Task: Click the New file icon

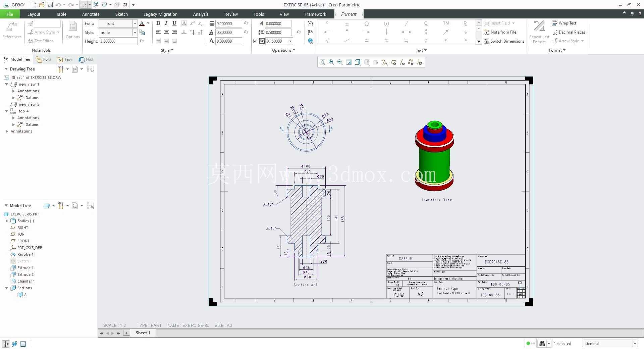Action: [34, 5]
